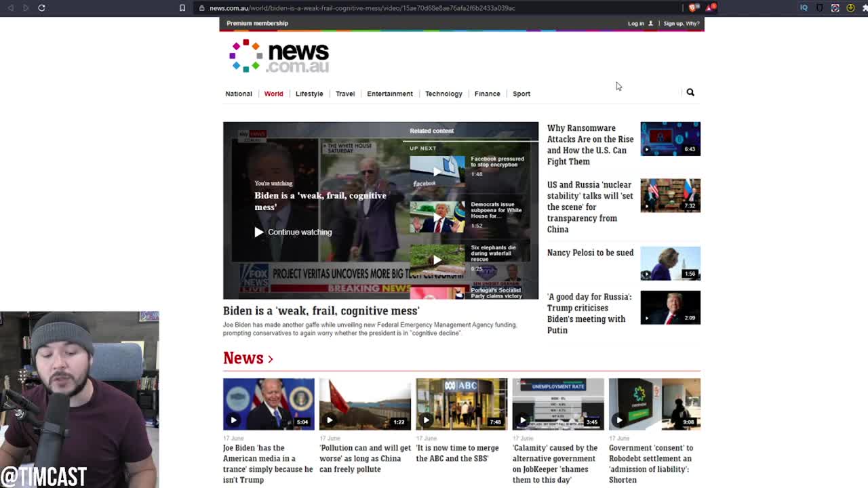Click play icon beside Continue watching
This screenshot has width=868, height=488.
tap(259, 232)
